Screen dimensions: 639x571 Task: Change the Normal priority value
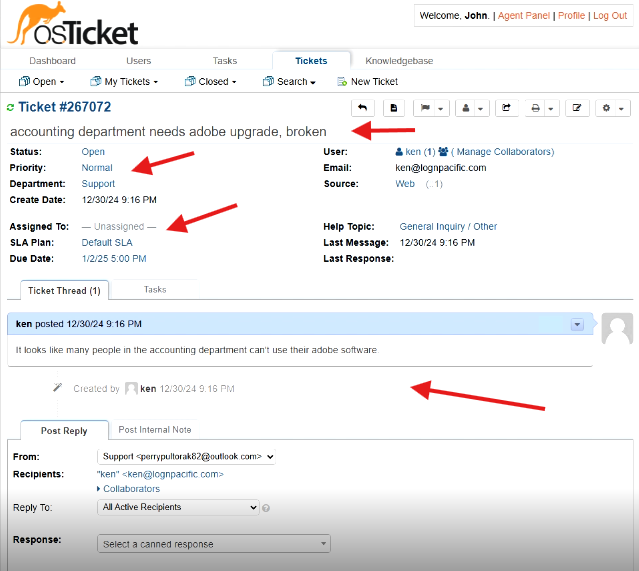click(97, 168)
